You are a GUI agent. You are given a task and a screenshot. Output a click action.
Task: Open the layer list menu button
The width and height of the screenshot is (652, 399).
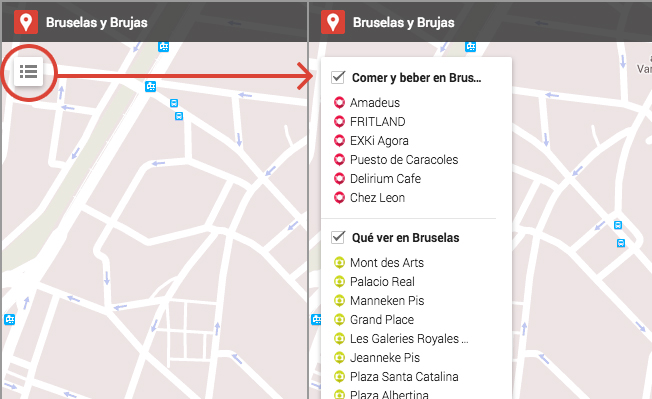pos(28,71)
